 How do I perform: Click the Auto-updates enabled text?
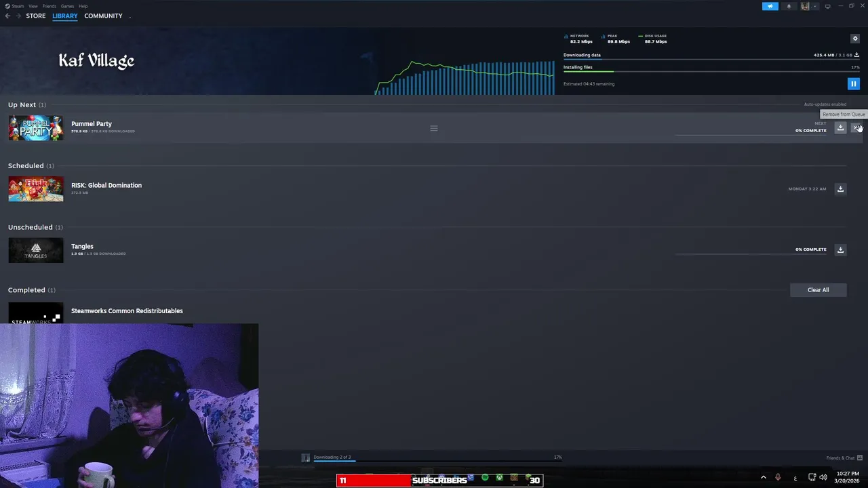(x=825, y=104)
